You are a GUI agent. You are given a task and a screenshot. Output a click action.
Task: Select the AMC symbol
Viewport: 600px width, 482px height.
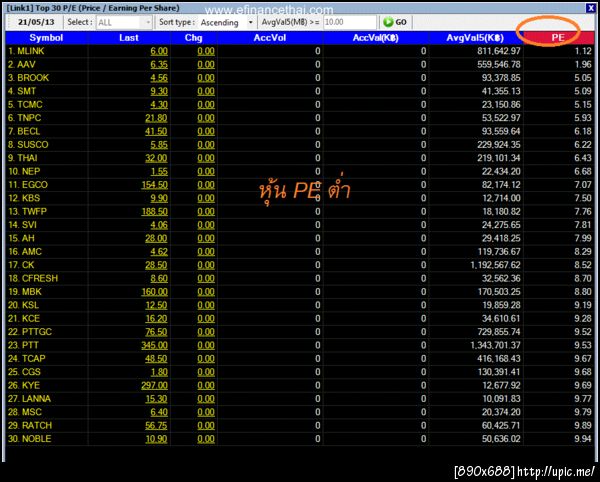pos(32,252)
